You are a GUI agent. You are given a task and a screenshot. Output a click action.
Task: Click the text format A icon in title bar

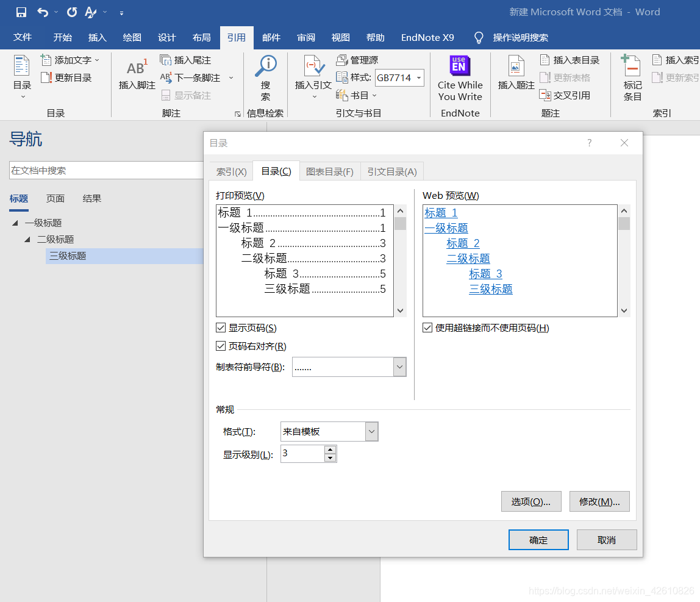(x=91, y=12)
